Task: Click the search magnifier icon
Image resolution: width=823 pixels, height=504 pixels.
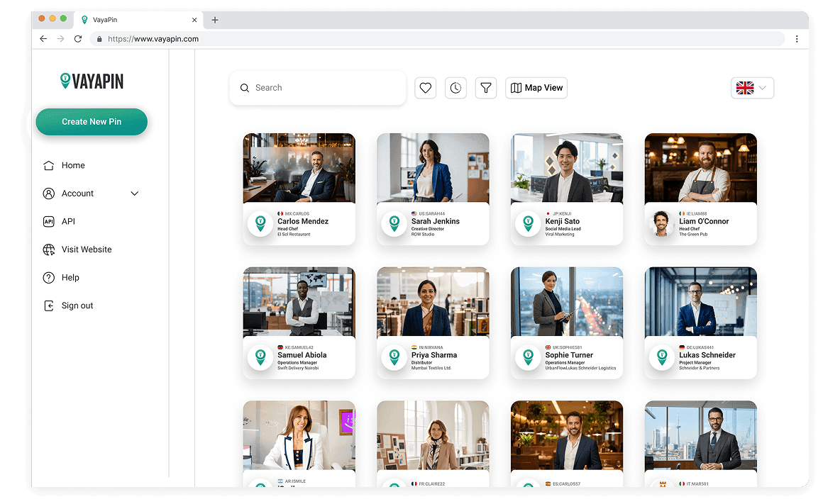Action: (245, 87)
